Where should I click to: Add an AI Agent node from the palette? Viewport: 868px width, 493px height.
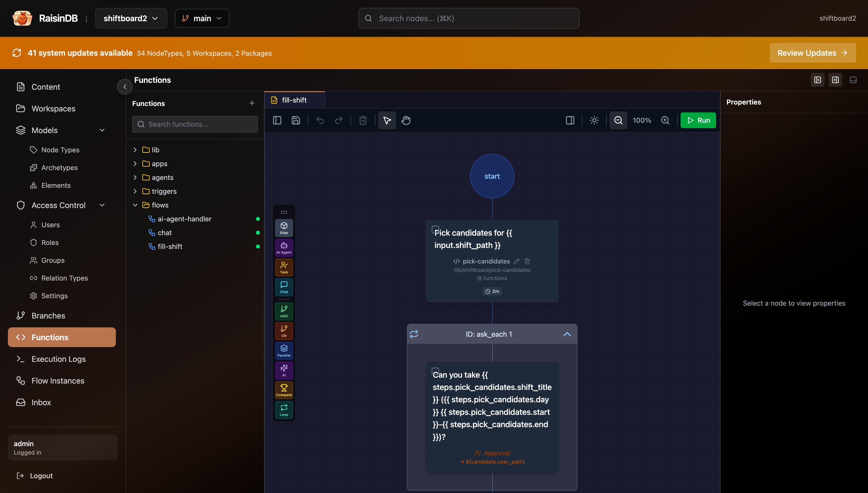(x=284, y=247)
